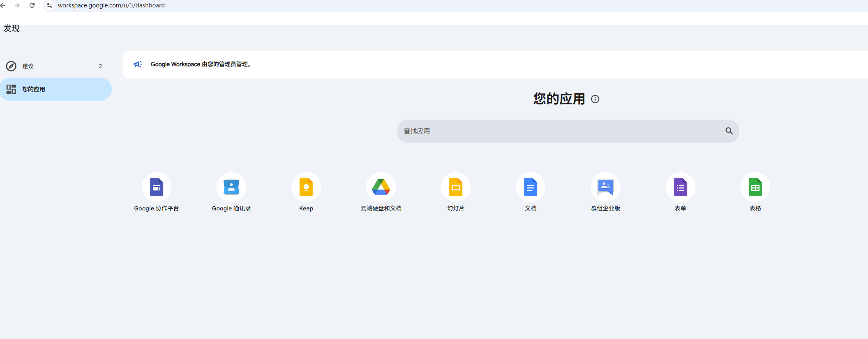
Task: Open the Google 协作平台 (Sites) app icon
Action: pyautogui.click(x=156, y=187)
